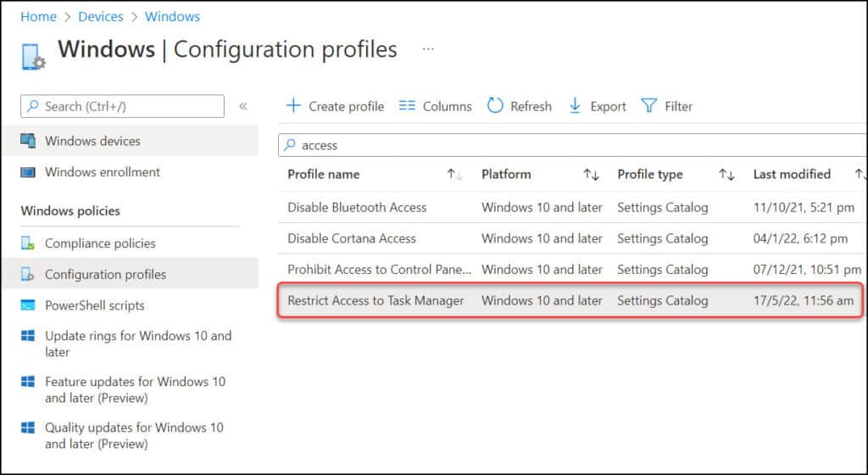Click the Windows policies section heading

[x=70, y=211]
